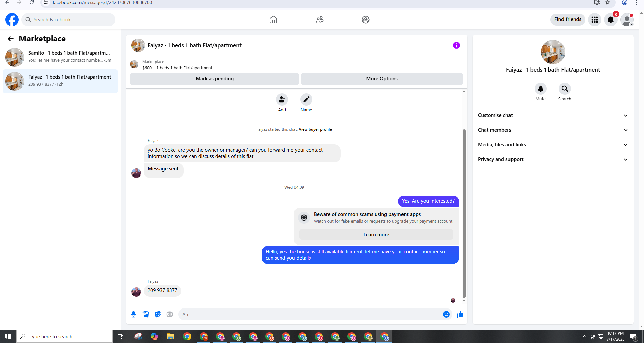Viewport: 644px width, 343px height.
Task: Click the back arrow beside Marketplace
Action: pos(11,39)
